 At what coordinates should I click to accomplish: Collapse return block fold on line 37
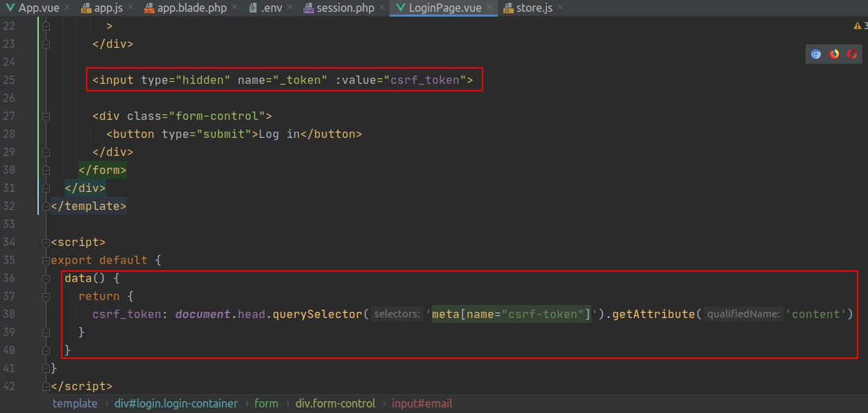[46, 296]
